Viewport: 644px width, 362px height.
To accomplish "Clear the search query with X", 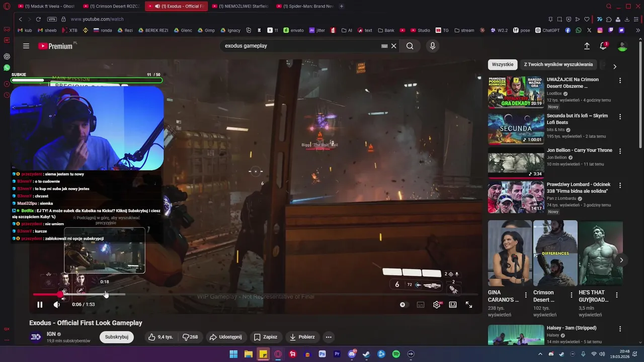I will pyautogui.click(x=394, y=46).
